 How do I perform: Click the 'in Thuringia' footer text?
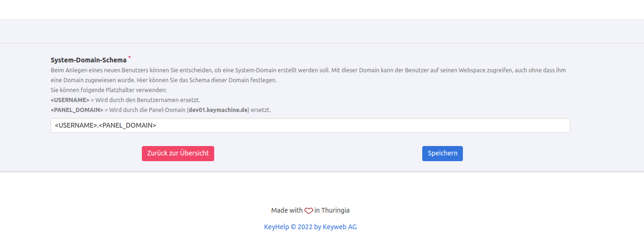coord(332,210)
